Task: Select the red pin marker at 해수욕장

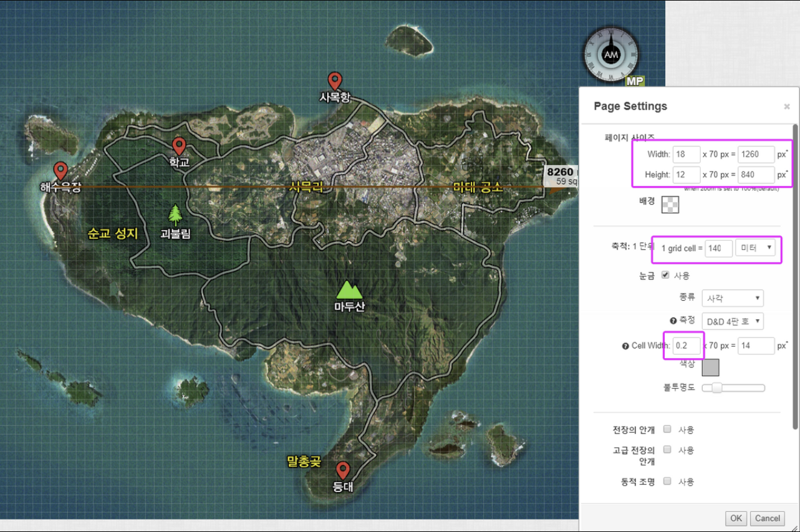Action: [60, 171]
